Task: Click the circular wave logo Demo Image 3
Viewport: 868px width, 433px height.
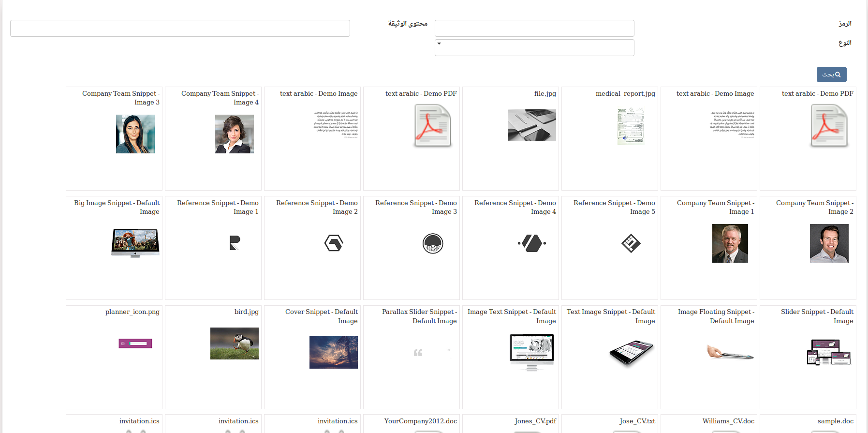Action: pos(433,243)
